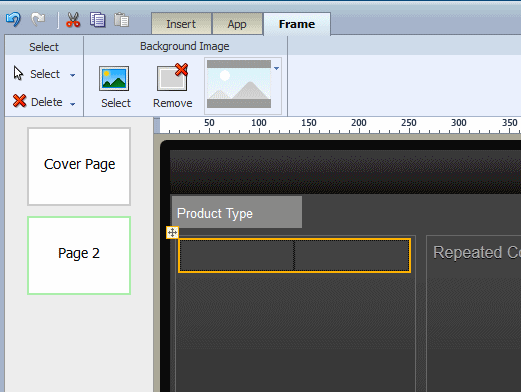Click the Undo arrow icon
Viewport: 521px width, 392px height.
point(13,20)
